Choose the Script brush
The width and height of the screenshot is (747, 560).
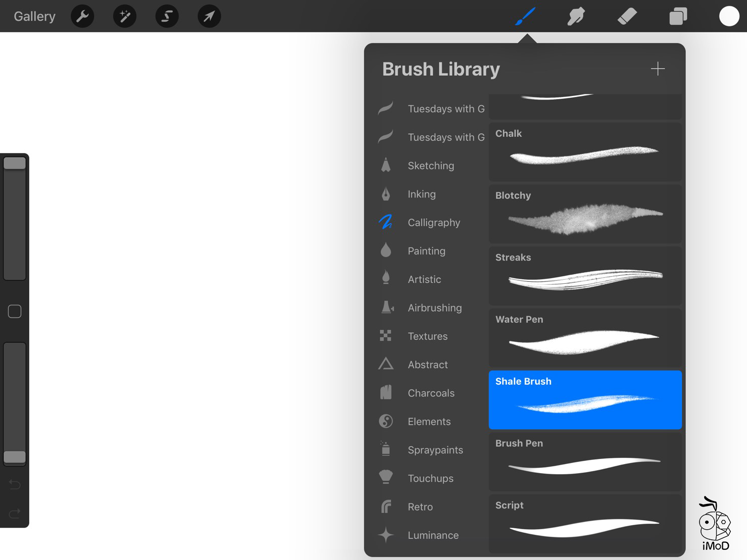(x=585, y=524)
